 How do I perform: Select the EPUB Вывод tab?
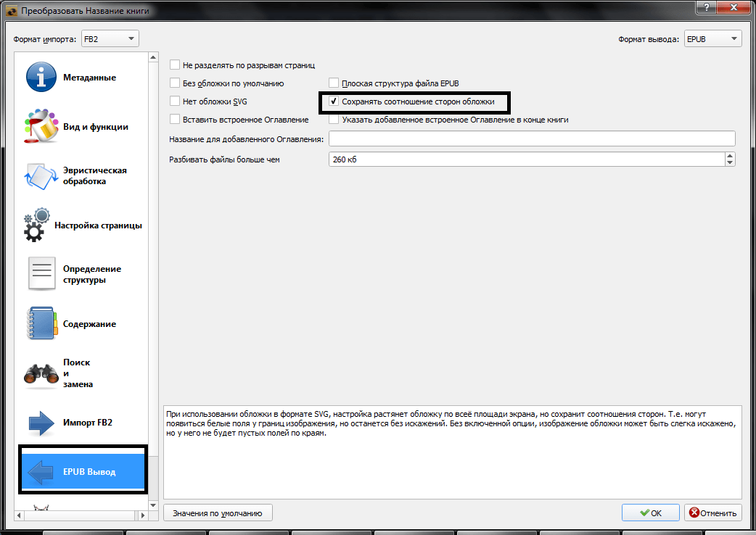(x=82, y=472)
